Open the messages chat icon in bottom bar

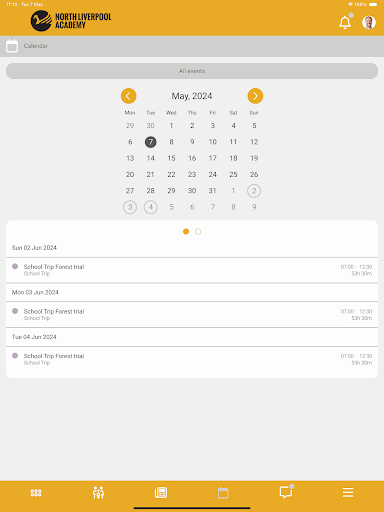pos(286,492)
